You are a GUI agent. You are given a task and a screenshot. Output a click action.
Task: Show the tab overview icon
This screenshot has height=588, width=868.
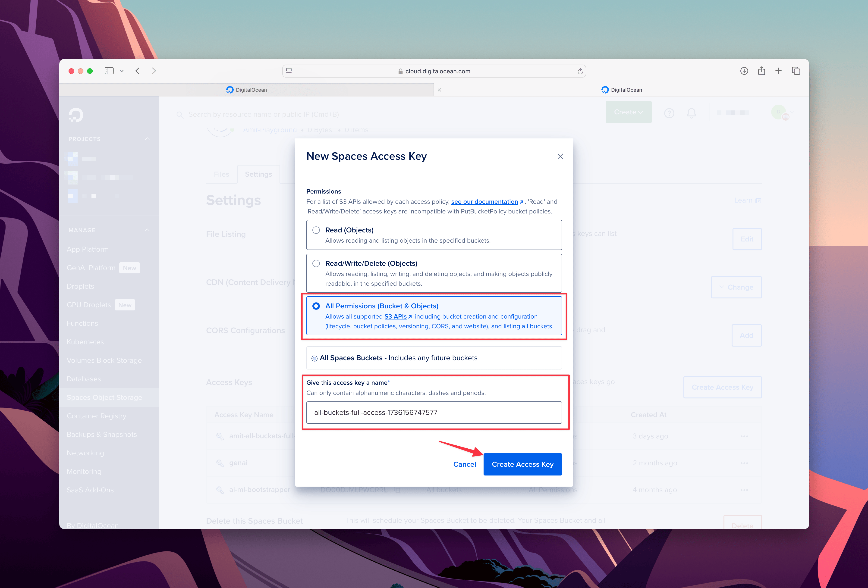pos(796,71)
